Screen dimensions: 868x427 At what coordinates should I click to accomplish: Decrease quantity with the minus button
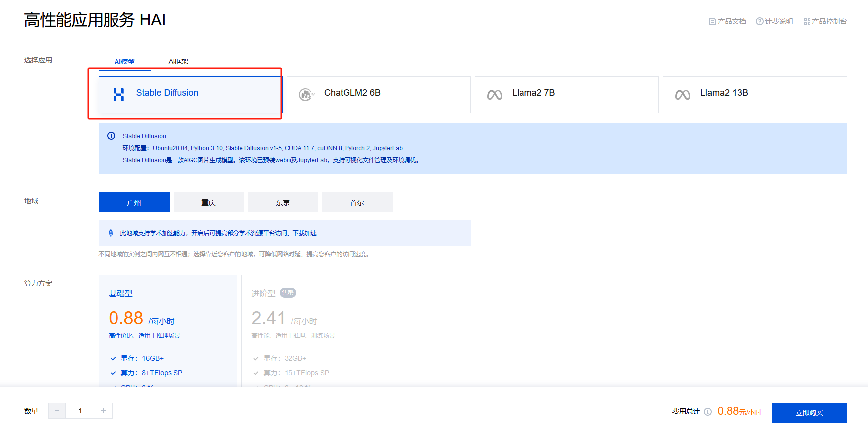tap(57, 411)
